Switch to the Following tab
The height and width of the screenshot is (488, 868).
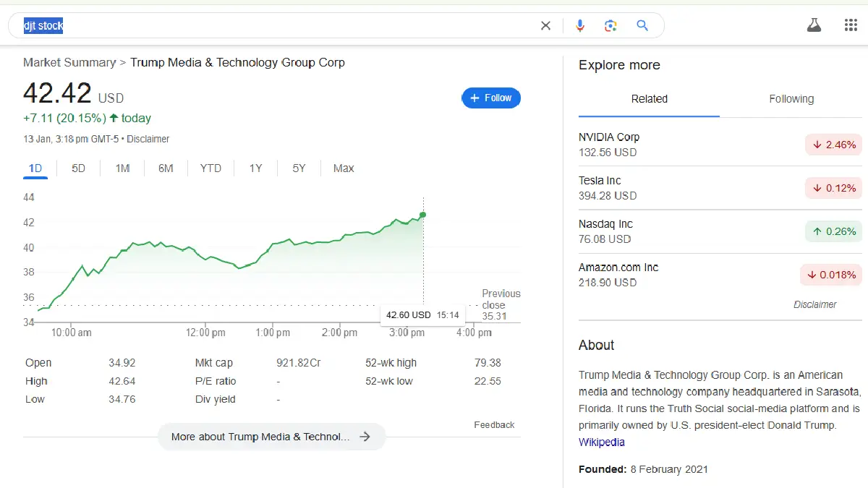click(791, 99)
